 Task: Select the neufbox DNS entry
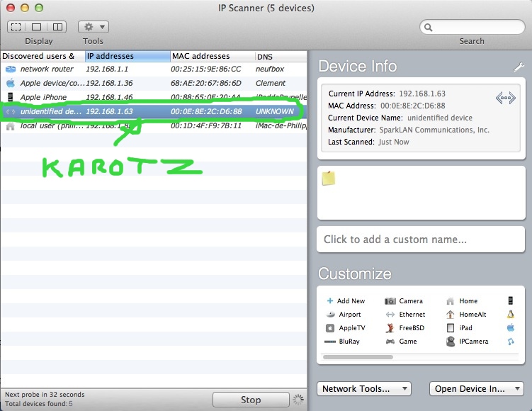[x=270, y=69]
